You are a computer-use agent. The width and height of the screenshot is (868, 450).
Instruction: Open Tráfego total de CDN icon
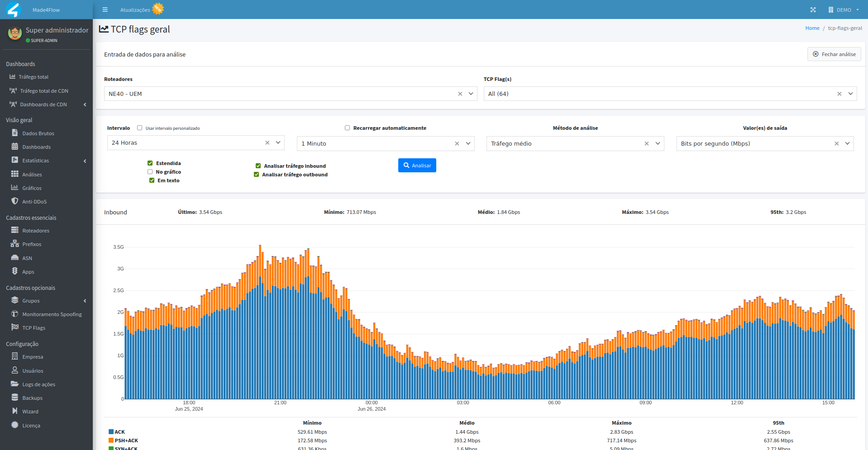13,91
